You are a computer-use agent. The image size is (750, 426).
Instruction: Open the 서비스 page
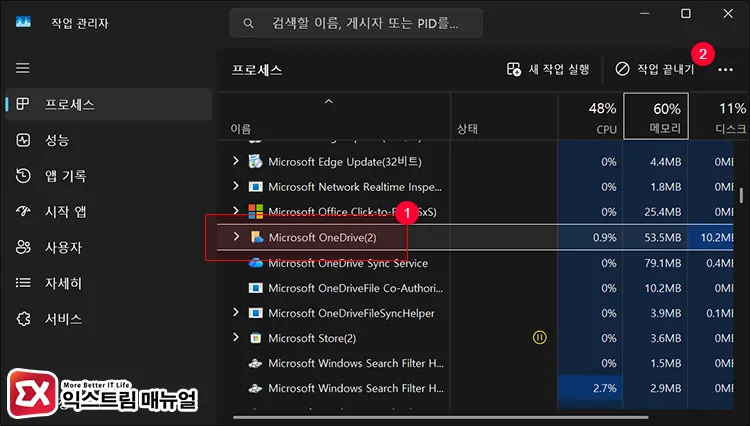coord(109,319)
